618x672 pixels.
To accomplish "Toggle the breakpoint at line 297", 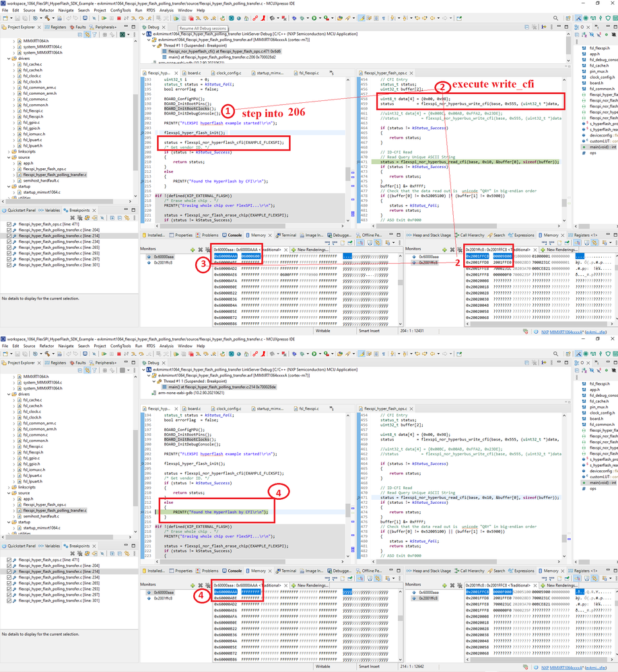I will pos(9,259).
